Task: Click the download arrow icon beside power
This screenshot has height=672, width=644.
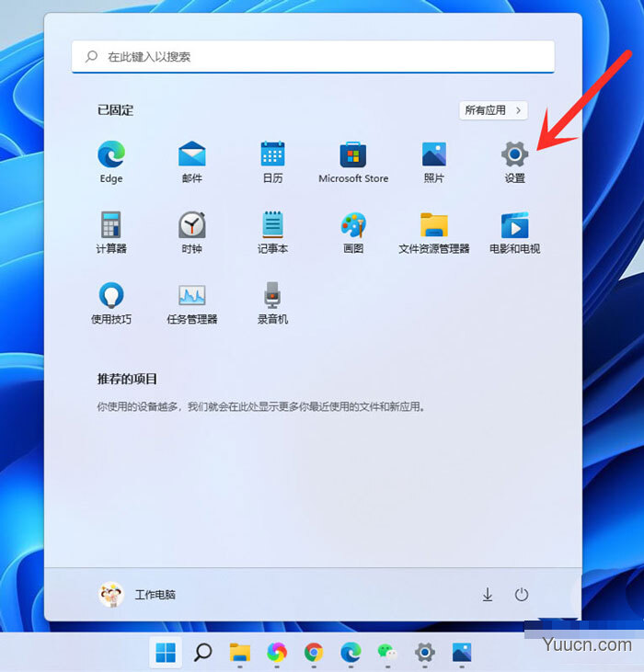Action: click(488, 595)
